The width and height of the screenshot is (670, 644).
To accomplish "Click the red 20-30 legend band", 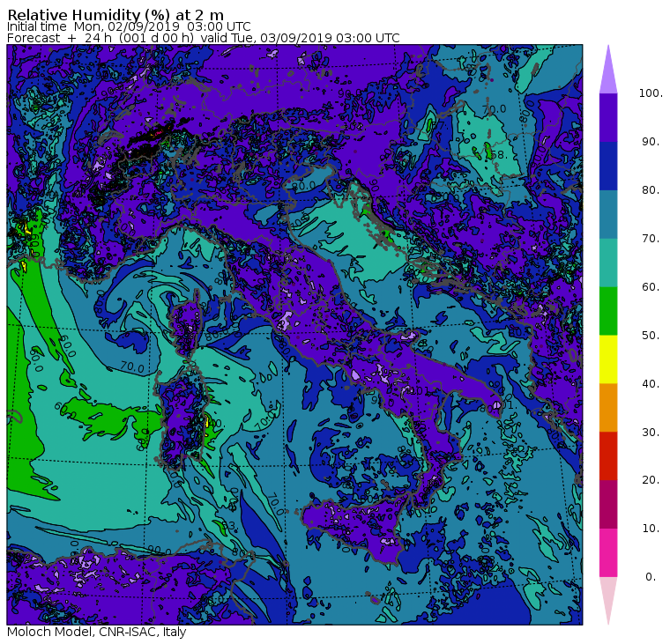I will (x=608, y=456).
